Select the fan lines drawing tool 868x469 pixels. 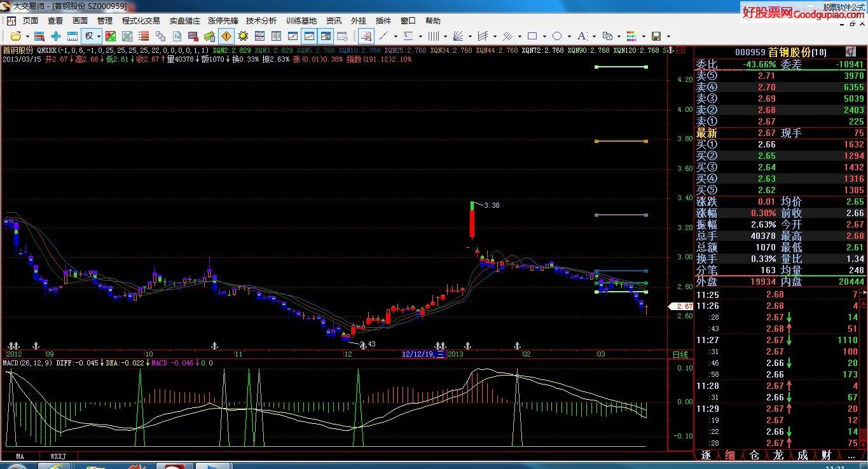point(458,36)
